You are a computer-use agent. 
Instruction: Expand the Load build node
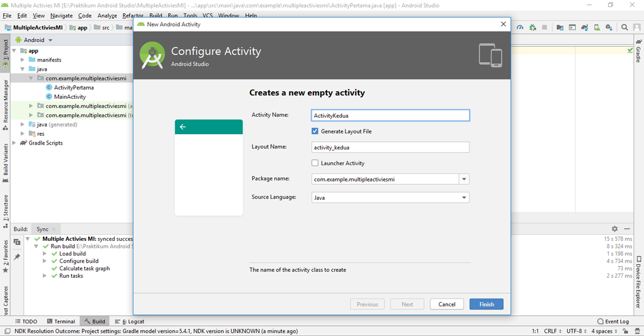click(45, 253)
